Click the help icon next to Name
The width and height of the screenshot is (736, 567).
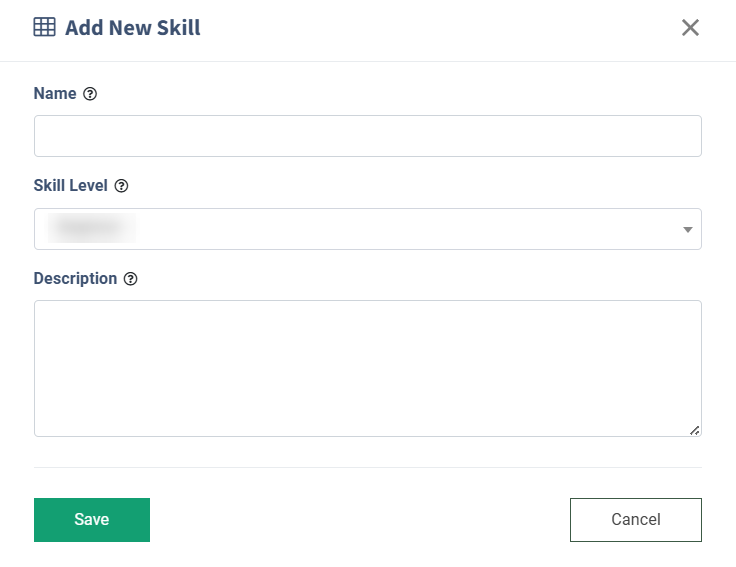(x=90, y=94)
